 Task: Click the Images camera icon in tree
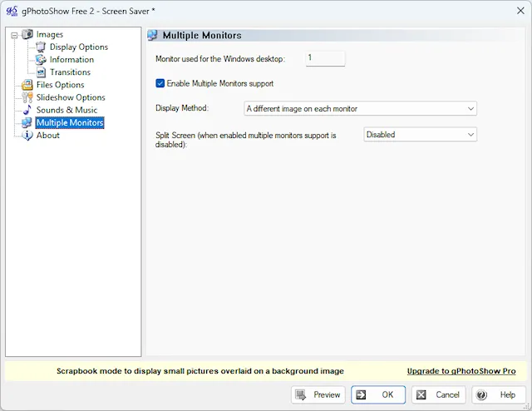pyautogui.click(x=27, y=34)
